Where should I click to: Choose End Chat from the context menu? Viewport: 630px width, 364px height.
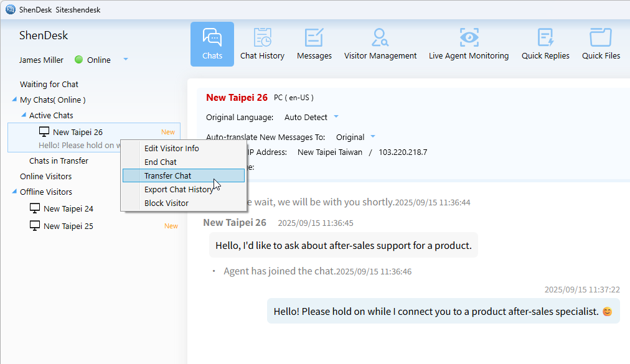[161, 162]
